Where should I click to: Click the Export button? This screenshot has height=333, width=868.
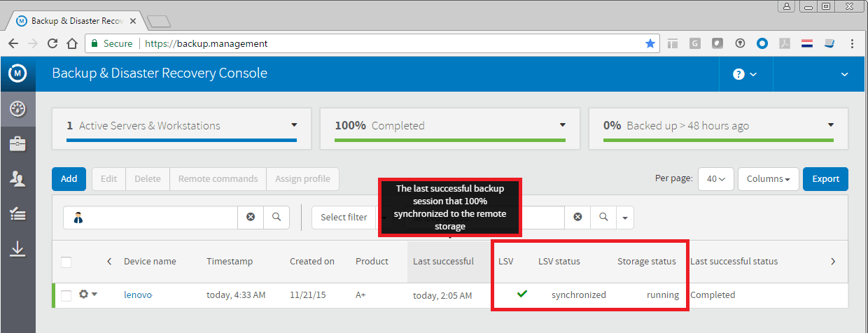point(825,179)
